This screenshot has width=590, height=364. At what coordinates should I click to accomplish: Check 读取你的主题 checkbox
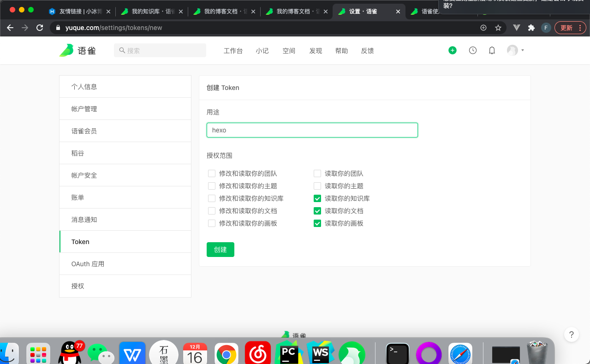[317, 186]
